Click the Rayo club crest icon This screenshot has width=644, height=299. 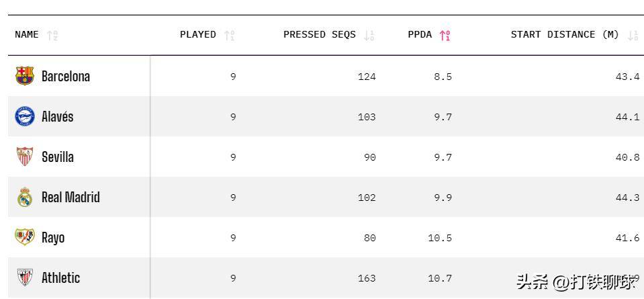[25, 237]
